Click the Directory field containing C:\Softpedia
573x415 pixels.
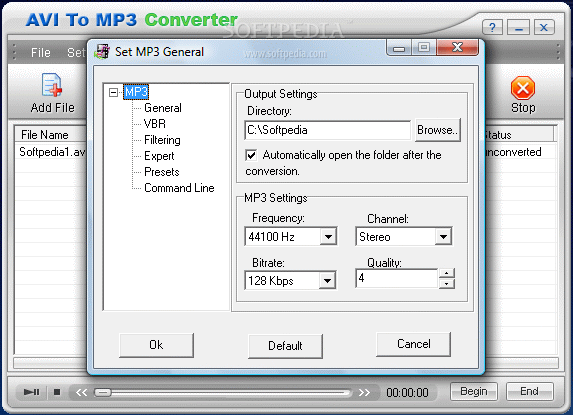pos(327,130)
